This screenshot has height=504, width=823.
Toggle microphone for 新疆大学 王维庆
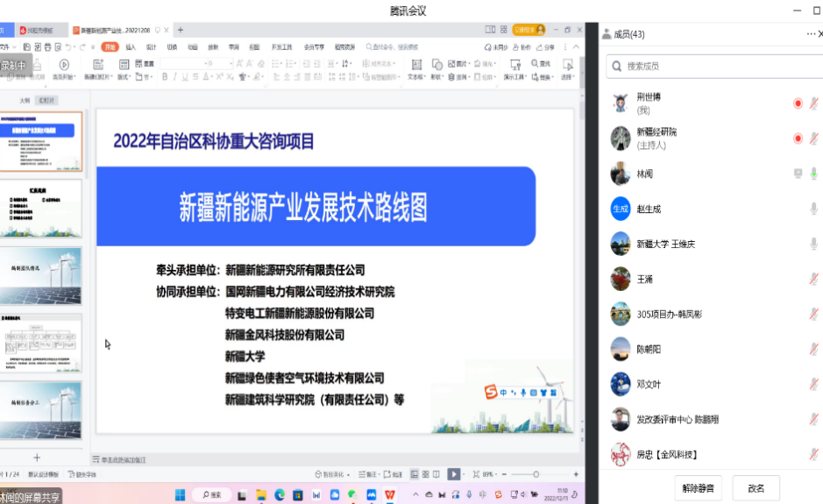[813, 244]
